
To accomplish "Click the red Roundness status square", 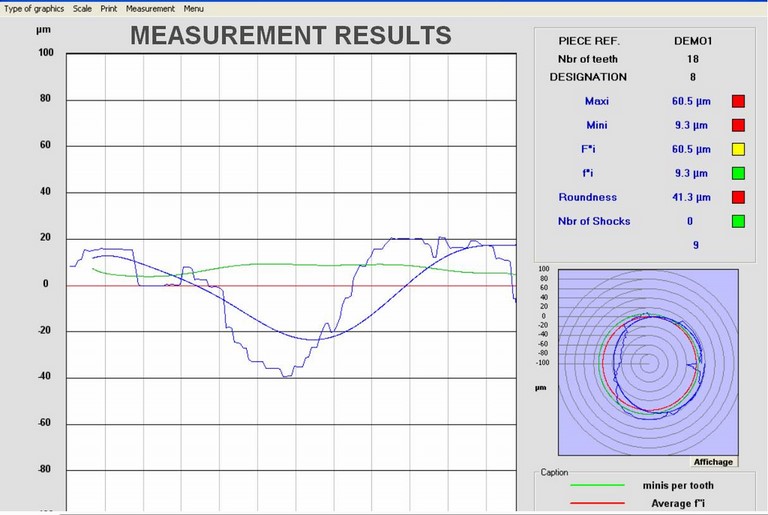I will (739, 197).
